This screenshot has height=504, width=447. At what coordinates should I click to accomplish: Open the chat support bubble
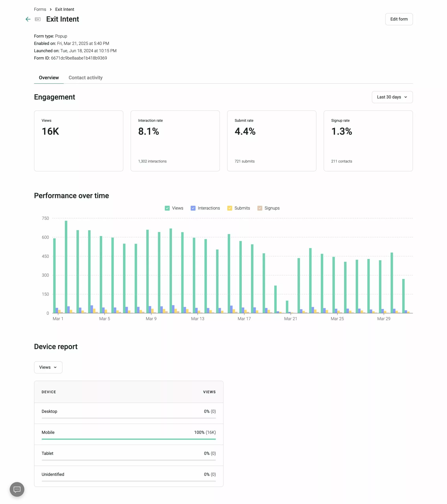[x=17, y=489]
